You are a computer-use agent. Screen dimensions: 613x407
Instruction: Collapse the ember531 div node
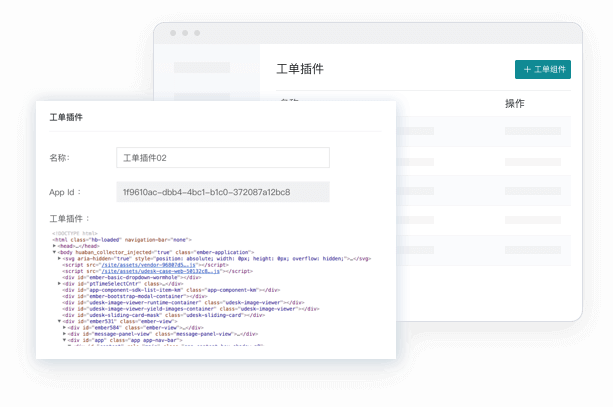(x=59, y=321)
